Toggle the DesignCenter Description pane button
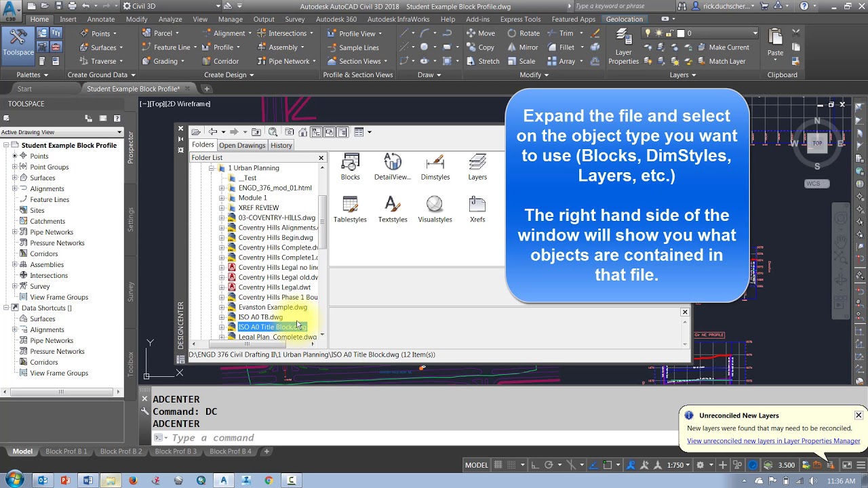 pos(342,132)
